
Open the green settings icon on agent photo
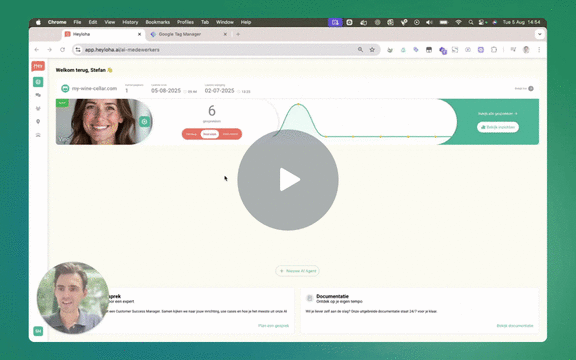(144, 122)
